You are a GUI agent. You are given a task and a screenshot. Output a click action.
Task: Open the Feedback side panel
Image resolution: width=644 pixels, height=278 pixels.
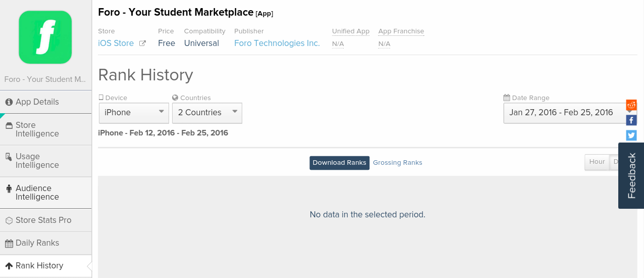pos(631,175)
